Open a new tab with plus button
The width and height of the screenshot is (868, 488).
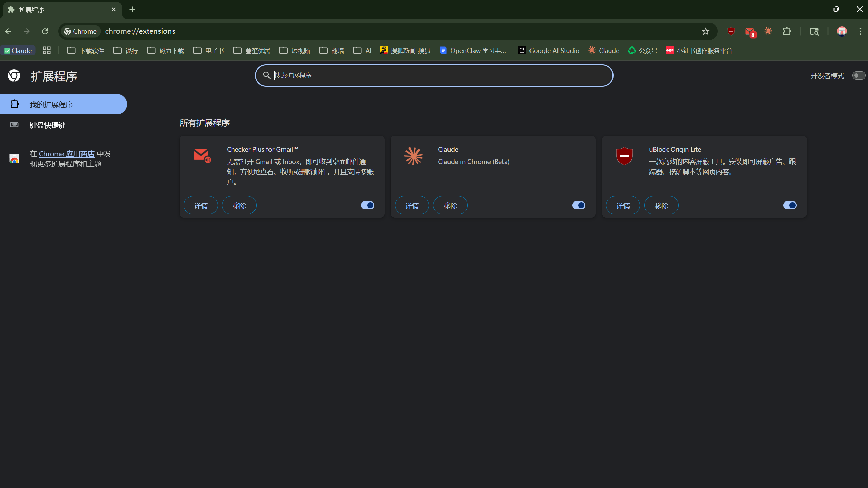(x=132, y=10)
